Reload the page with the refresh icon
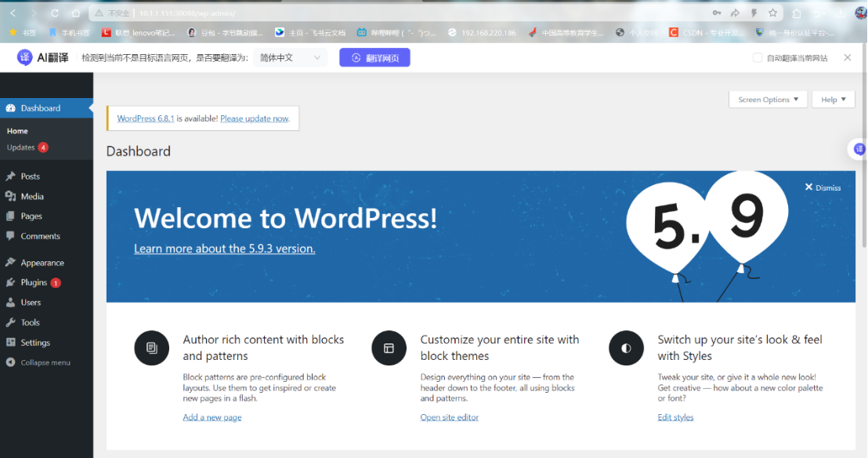 coord(55,13)
